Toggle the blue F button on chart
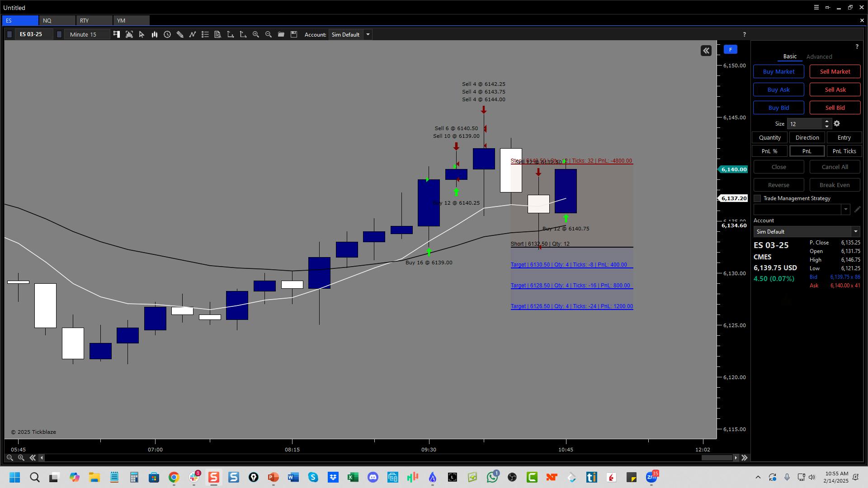The width and height of the screenshot is (868, 488). coord(731,50)
